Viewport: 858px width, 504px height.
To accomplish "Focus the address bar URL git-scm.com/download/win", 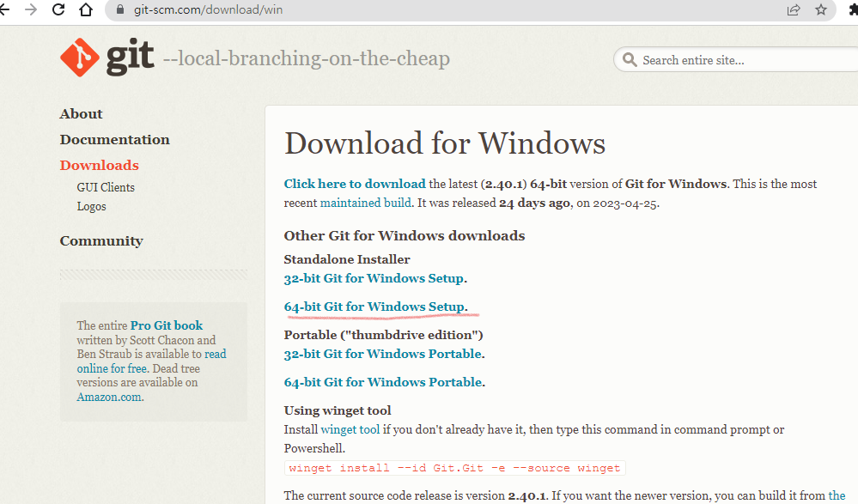I will point(208,9).
